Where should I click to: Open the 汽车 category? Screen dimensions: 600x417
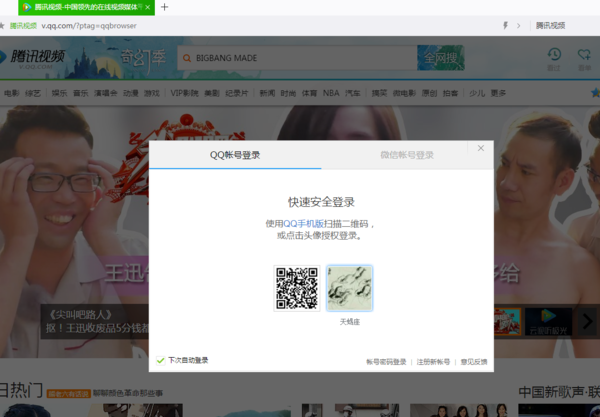click(353, 93)
